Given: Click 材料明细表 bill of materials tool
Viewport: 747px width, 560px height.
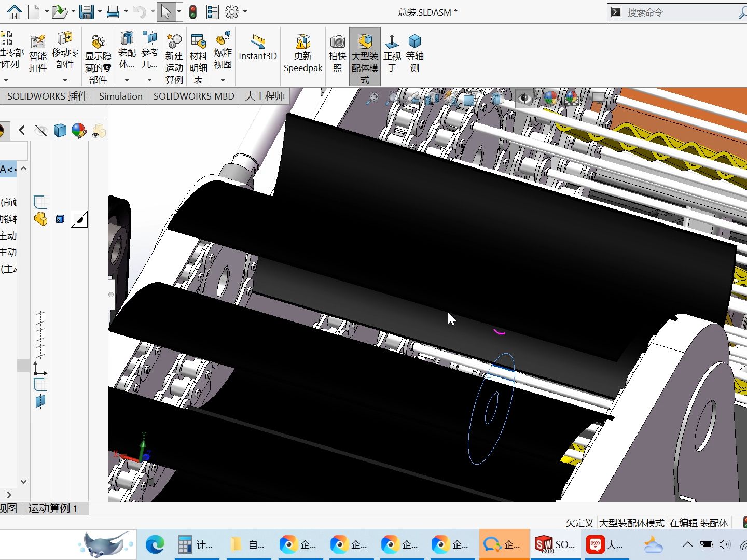Looking at the screenshot, I should pyautogui.click(x=198, y=59).
